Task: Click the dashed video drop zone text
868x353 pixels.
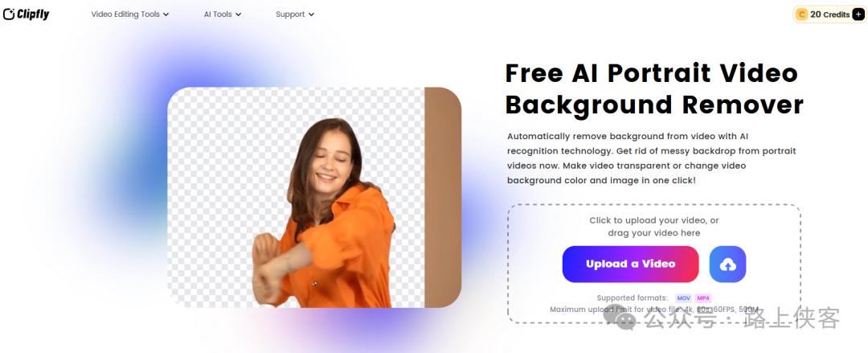Action: (x=653, y=227)
